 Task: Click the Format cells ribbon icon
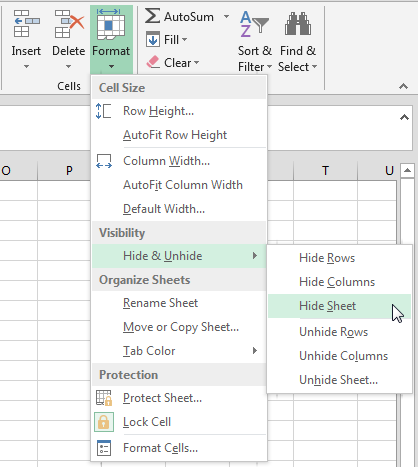(111, 23)
